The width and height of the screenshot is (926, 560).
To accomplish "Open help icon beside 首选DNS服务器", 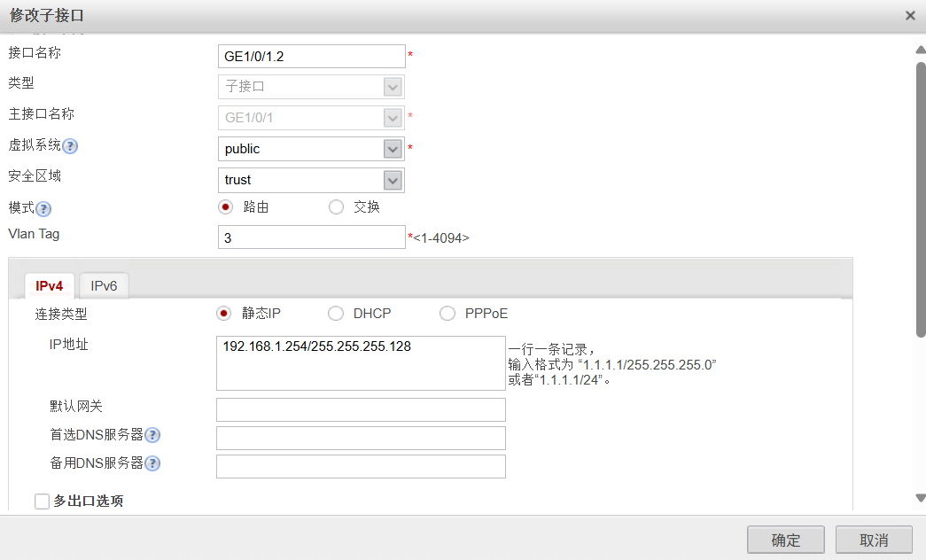I will click(x=152, y=435).
